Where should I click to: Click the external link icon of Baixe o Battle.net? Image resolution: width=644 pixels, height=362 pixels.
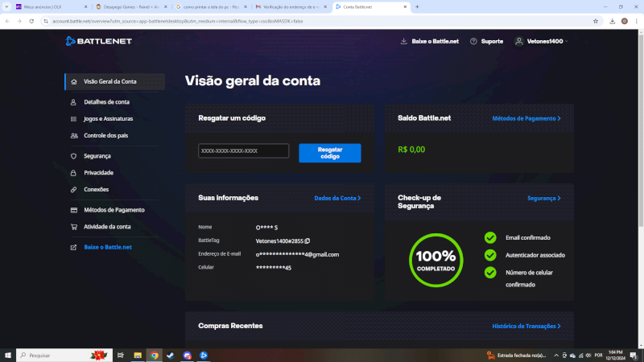point(73,248)
